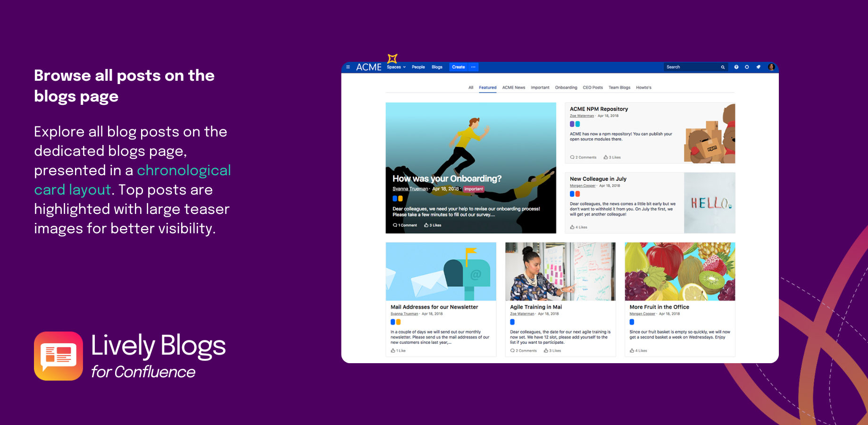Open the More Fruit in the Office post
The image size is (868, 425).
pyautogui.click(x=659, y=307)
